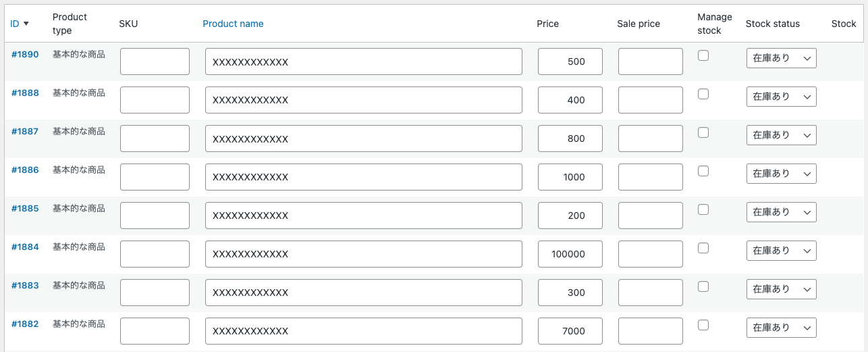Click the ID column sort arrow
This screenshot has height=352, width=868.
[26, 24]
